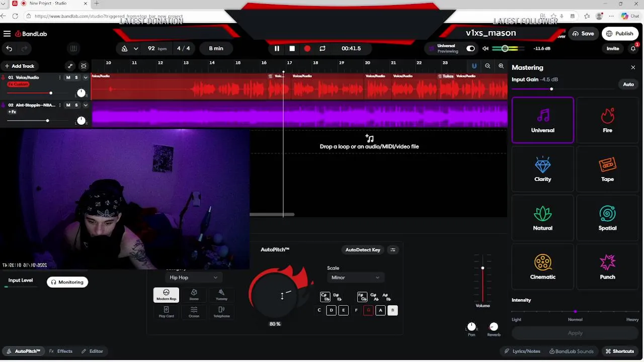Choose the Ocean AutoPitch preset
Viewport: 644px width, 362px height.
click(194, 312)
